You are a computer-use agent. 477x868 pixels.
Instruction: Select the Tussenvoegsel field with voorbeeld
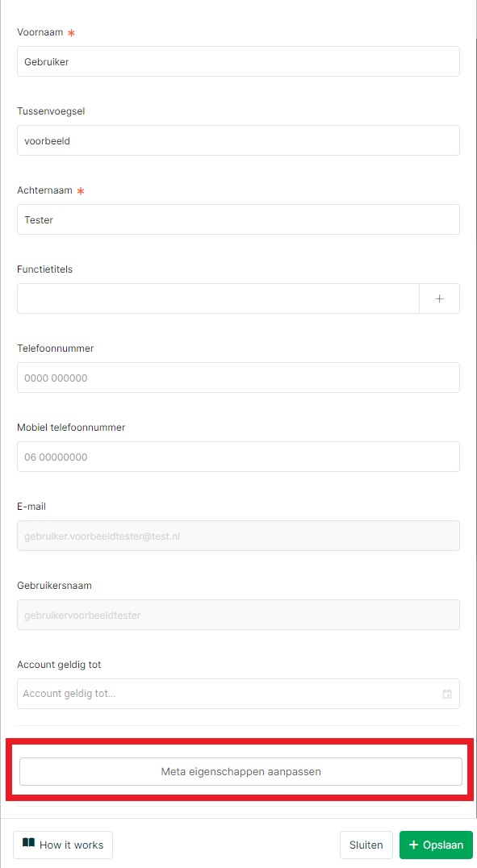pyautogui.click(x=238, y=140)
